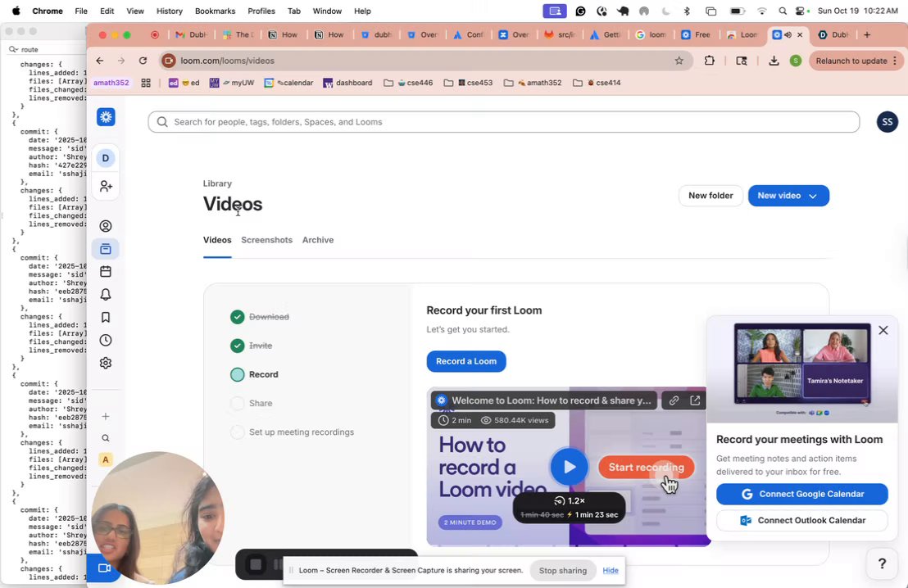Close the Record your meetings popup
The height and width of the screenshot is (588, 908).
click(883, 330)
